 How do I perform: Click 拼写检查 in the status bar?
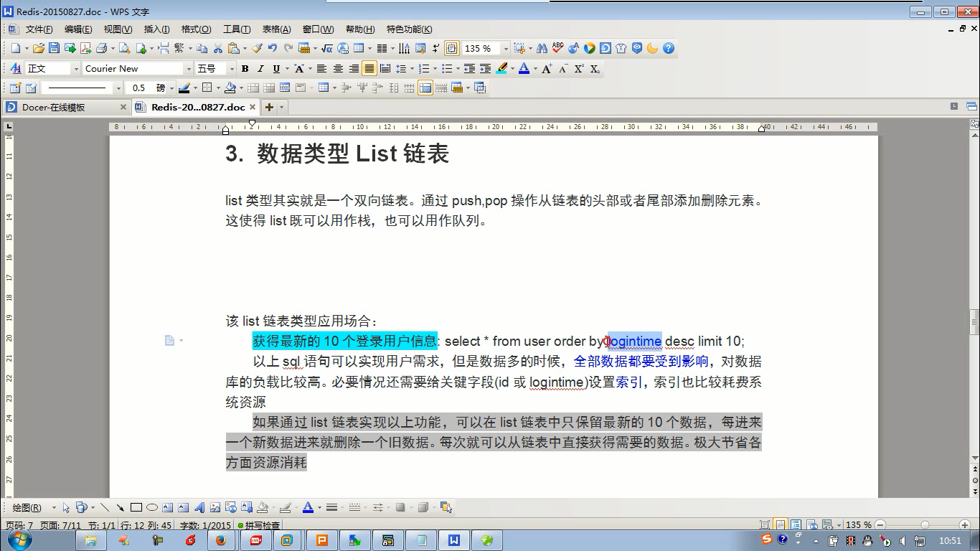click(262, 525)
